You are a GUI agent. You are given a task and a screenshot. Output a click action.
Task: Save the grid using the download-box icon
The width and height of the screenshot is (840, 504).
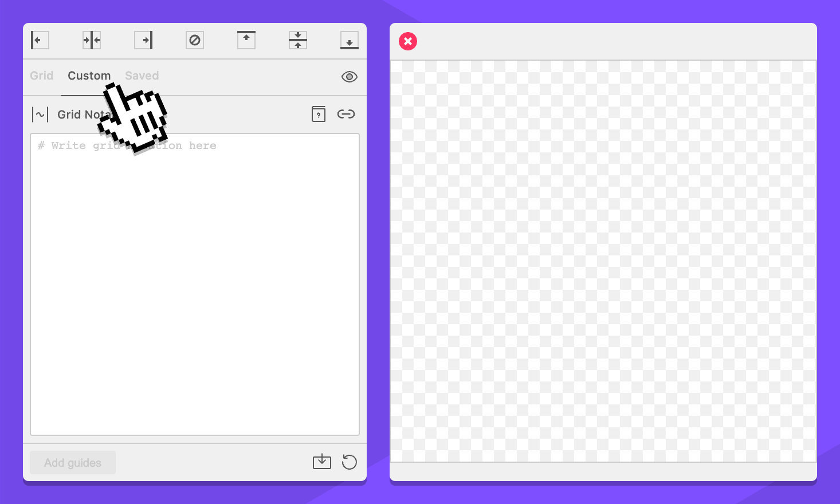322,462
